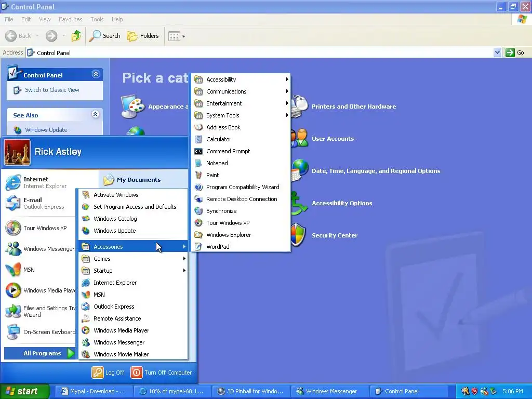Launch Tour Windows XP in Accessories submenu

click(241, 223)
